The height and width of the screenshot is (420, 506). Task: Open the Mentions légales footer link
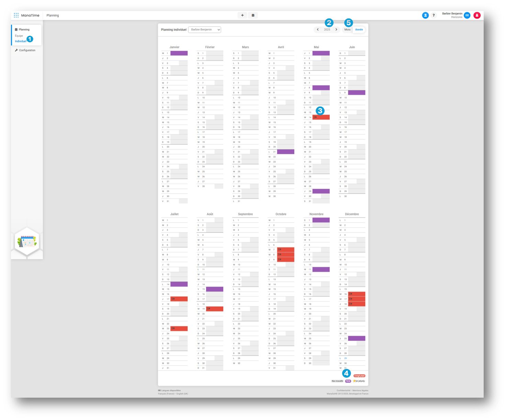360,390
